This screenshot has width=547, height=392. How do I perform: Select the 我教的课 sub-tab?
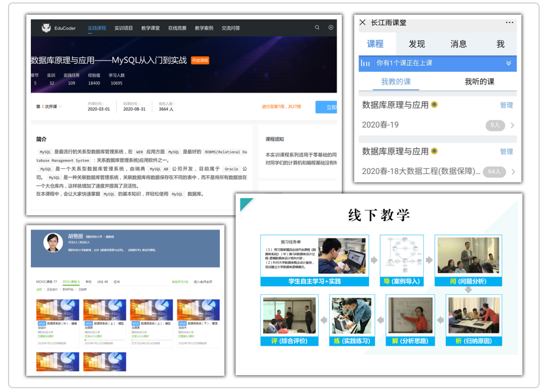coord(396,82)
